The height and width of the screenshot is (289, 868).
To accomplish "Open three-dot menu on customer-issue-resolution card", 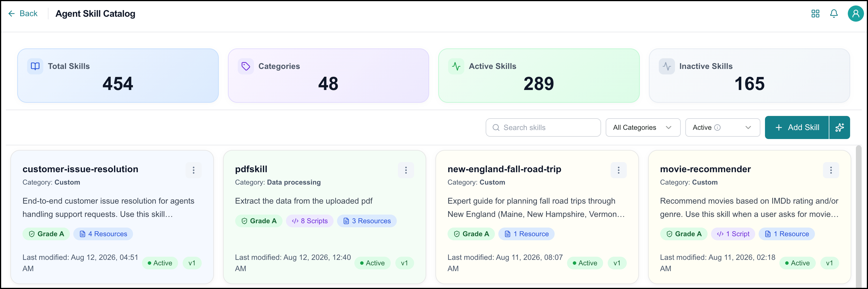I will click(x=193, y=170).
